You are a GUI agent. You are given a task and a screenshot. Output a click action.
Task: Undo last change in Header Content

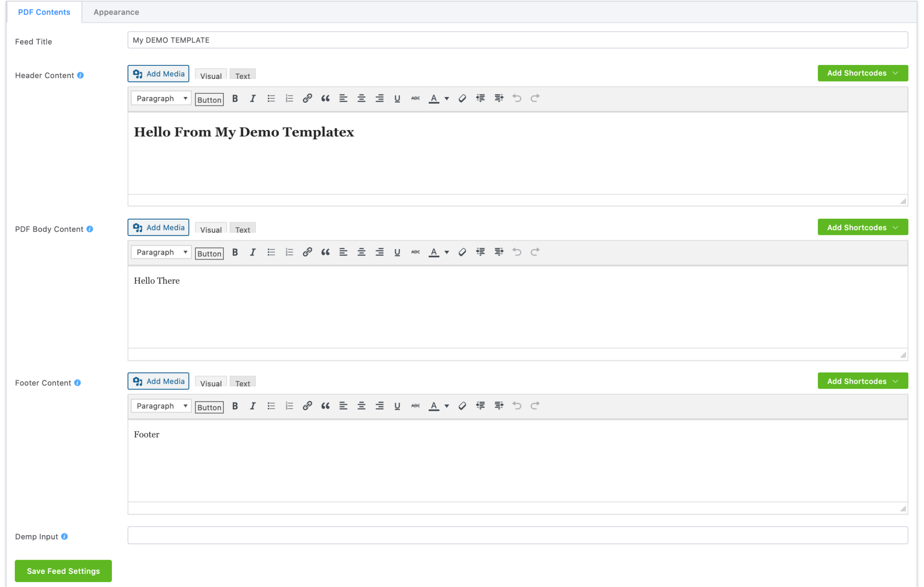[x=517, y=98]
